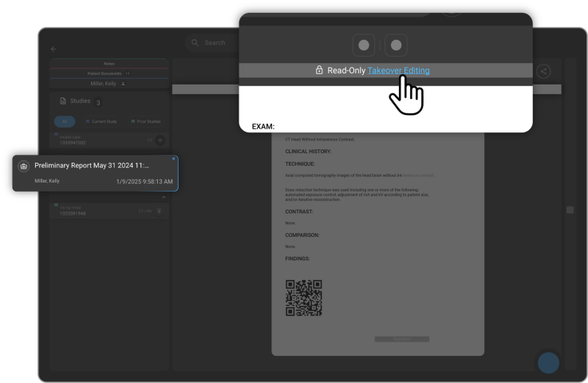The height and width of the screenshot is (383, 588).
Task: Click the grid icon on the right sidebar
Action: pos(570,210)
